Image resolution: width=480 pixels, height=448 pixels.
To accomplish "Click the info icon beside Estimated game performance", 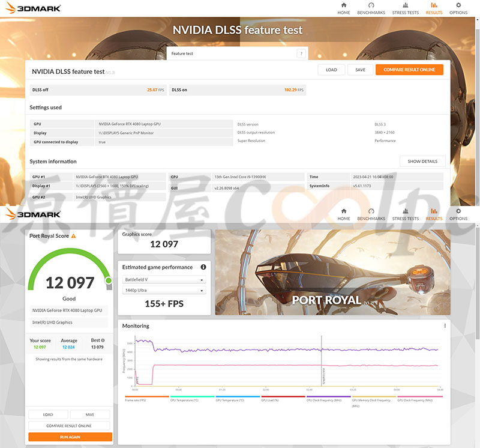I will point(203,267).
